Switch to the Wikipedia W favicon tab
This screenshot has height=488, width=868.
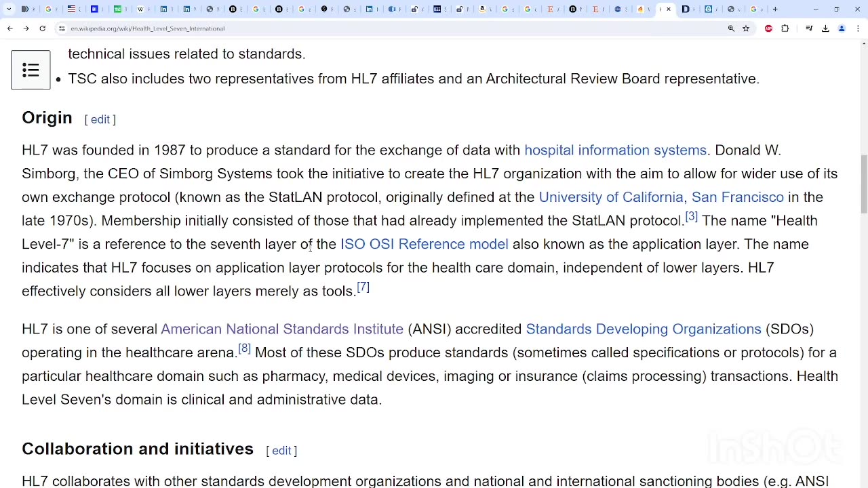pos(140,9)
